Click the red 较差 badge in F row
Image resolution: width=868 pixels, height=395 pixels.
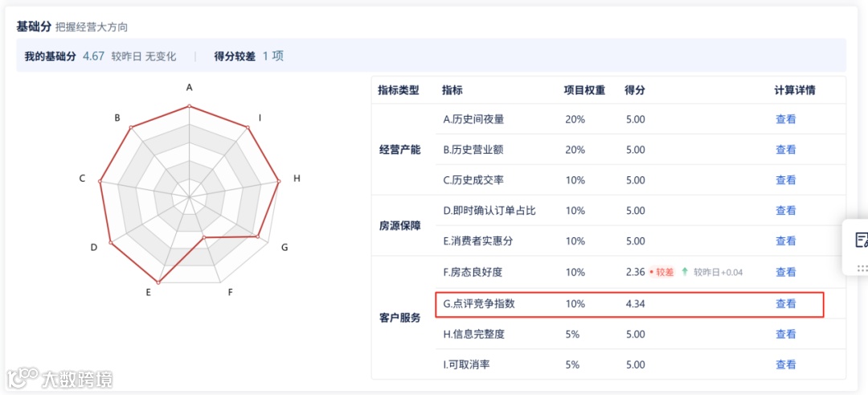point(662,272)
